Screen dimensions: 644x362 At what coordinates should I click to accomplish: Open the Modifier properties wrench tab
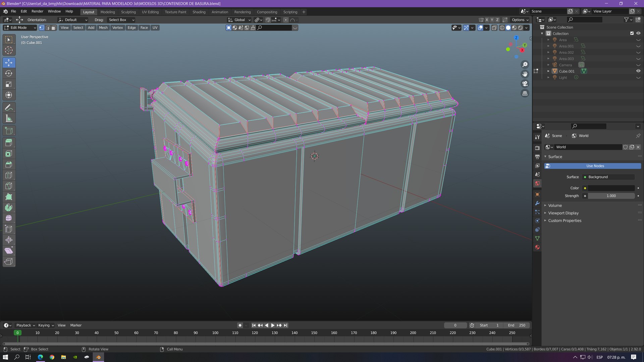(537, 203)
